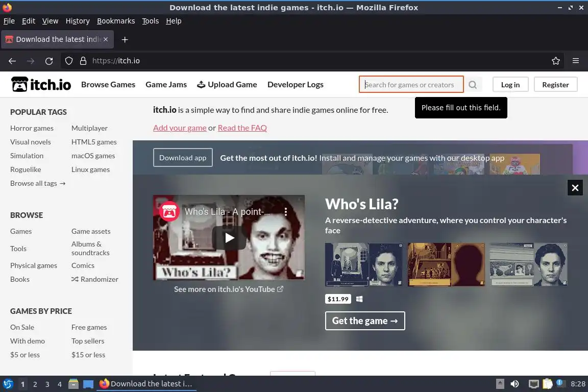Viewport: 588px width, 392px height.
Task: Click the Firefox forward arrow
Action: click(x=31, y=61)
